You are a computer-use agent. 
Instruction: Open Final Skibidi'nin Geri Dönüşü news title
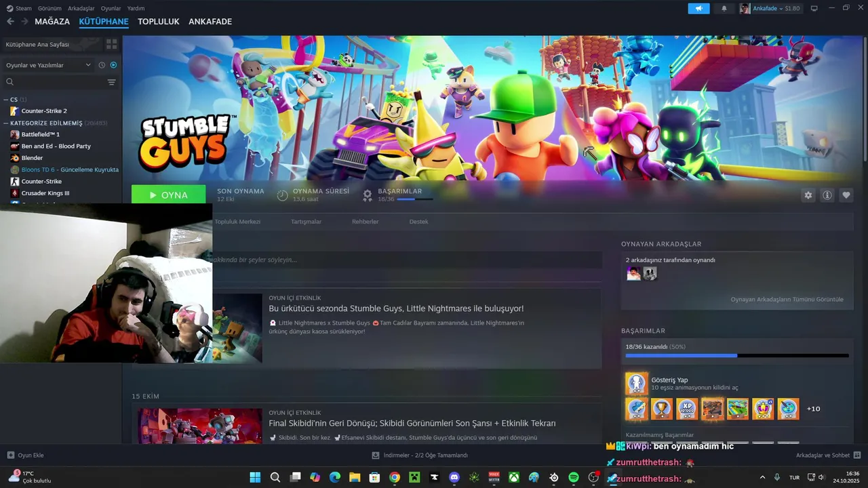click(x=412, y=423)
